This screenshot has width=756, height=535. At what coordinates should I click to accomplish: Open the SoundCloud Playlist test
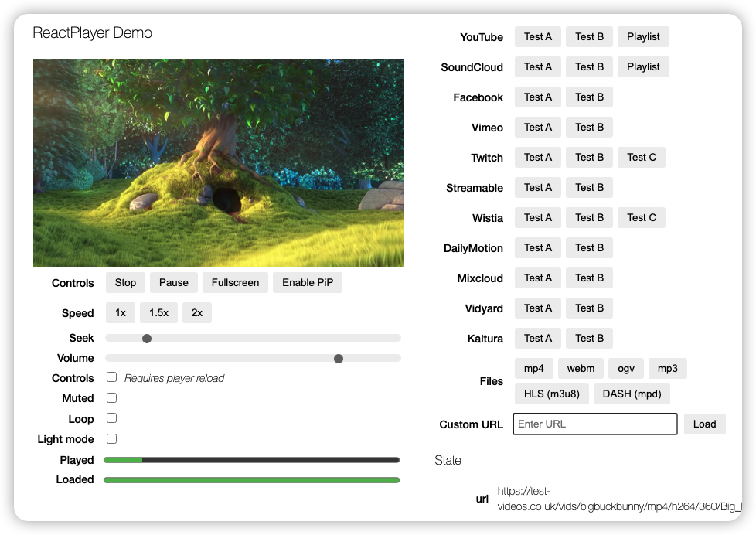pyautogui.click(x=643, y=66)
